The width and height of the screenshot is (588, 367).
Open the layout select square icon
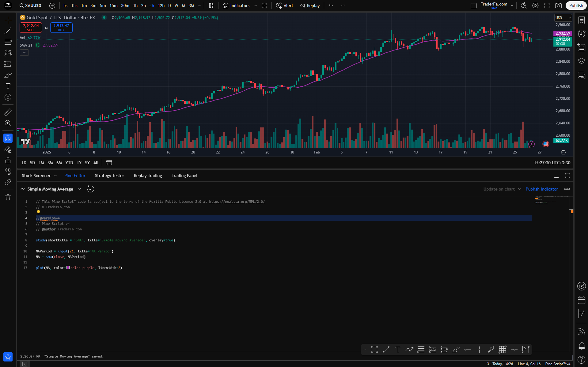tap(473, 6)
